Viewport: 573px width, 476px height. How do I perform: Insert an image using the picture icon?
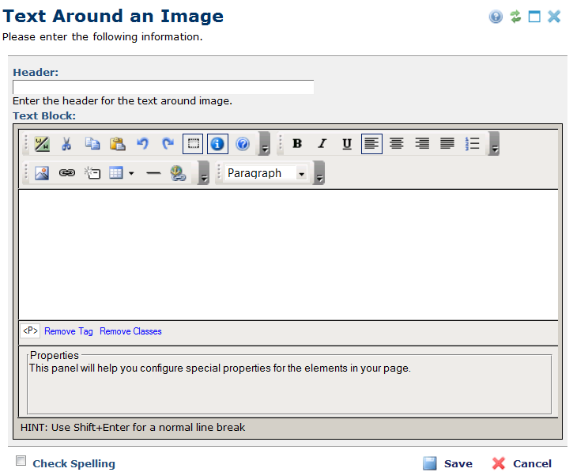tap(42, 173)
